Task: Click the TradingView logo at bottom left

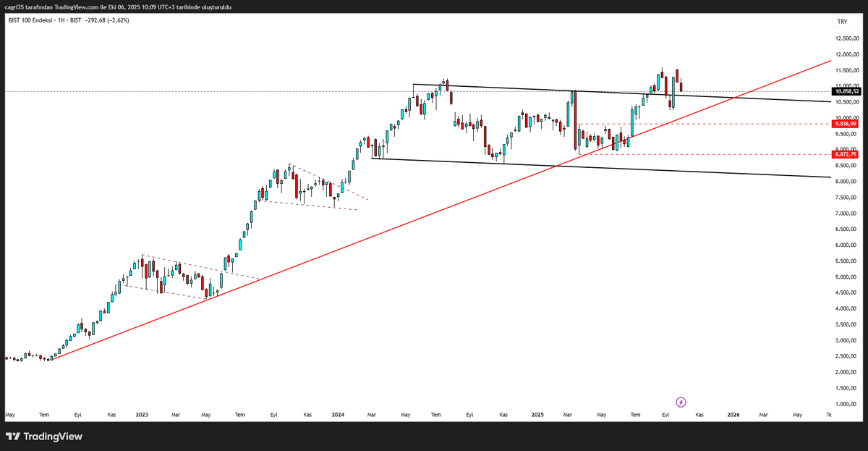Action: 43,437
